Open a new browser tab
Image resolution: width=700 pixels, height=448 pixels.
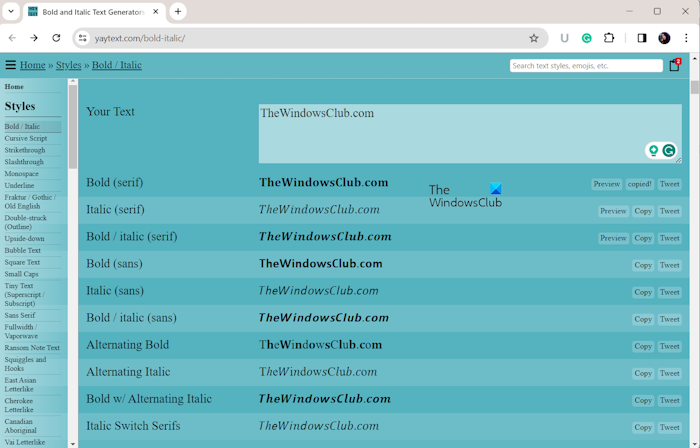pyautogui.click(x=178, y=12)
